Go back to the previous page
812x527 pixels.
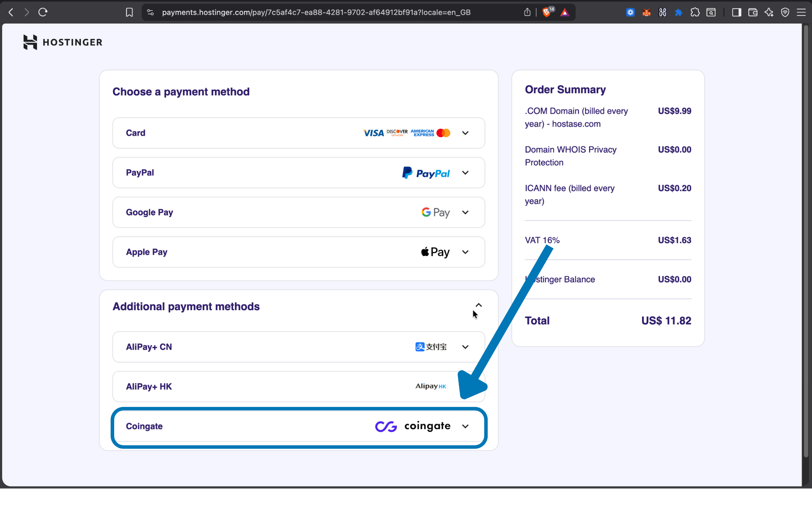coord(11,12)
